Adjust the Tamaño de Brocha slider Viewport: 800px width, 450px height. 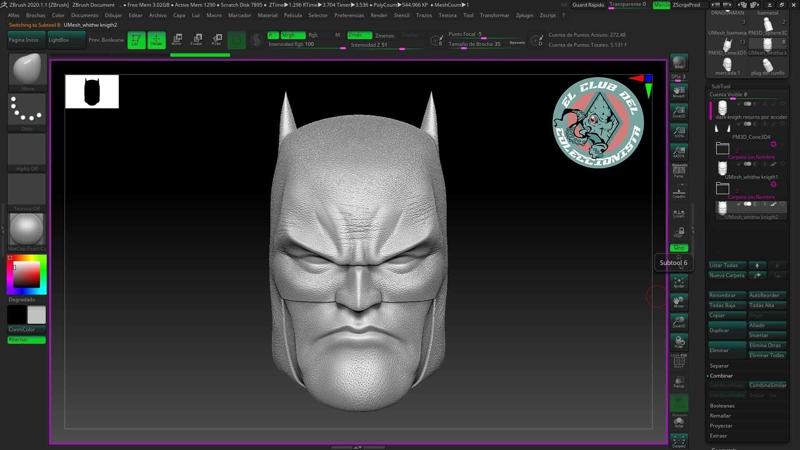point(478,44)
